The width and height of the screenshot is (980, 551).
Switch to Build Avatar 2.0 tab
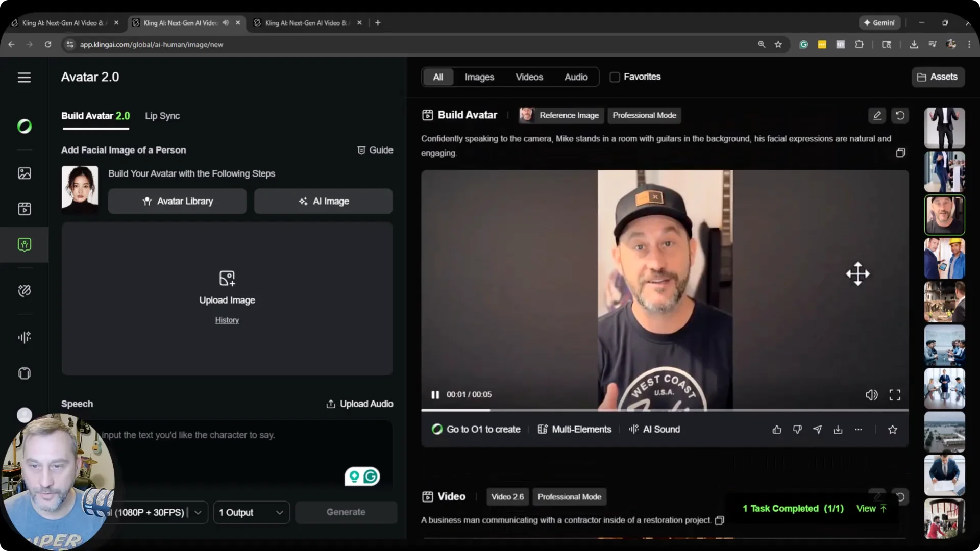pos(95,116)
